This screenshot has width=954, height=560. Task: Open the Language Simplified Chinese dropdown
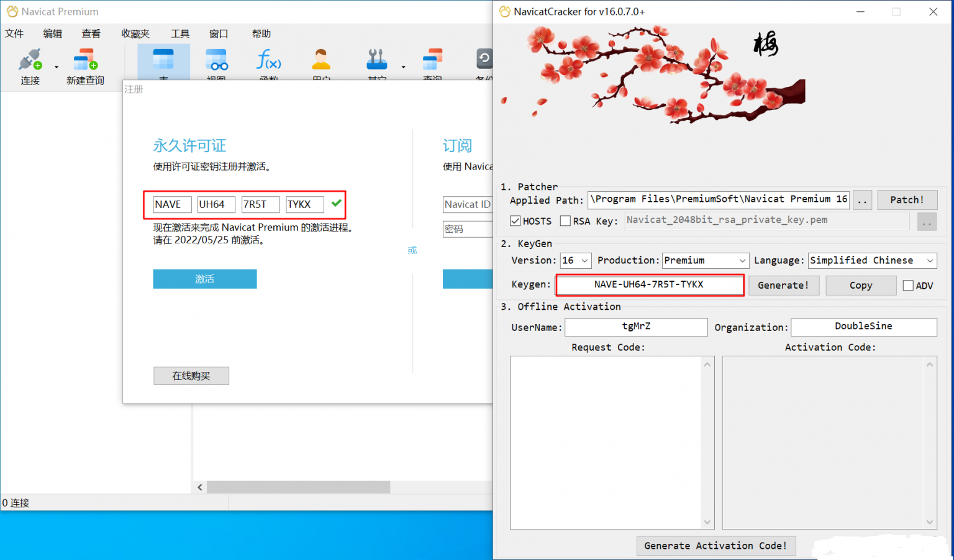[872, 261]
